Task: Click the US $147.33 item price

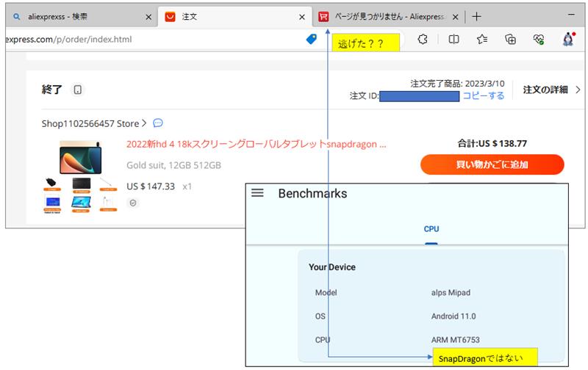Action: click(x=151, y=186)
